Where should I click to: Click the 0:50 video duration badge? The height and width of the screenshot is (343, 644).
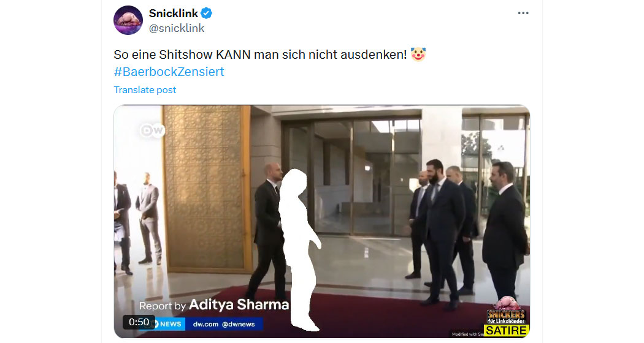(x=139, y=322)
